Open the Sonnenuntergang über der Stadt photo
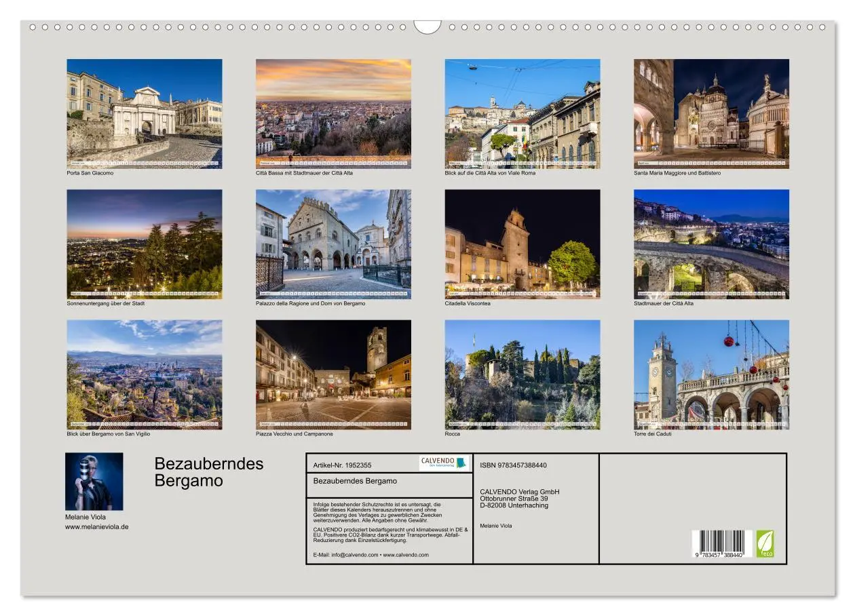This screenshot has width=855, height=616. tap(144, 244)
